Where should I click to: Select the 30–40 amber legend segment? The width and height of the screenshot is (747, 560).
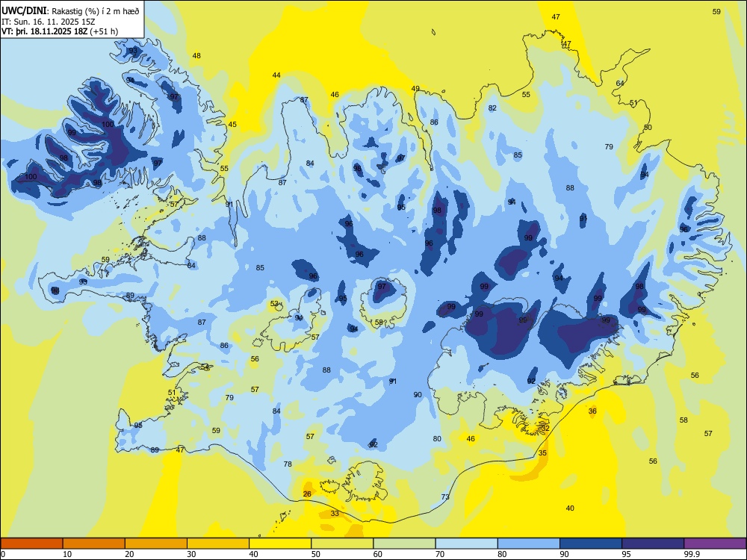pyautogui.click(x=218, y=544)
